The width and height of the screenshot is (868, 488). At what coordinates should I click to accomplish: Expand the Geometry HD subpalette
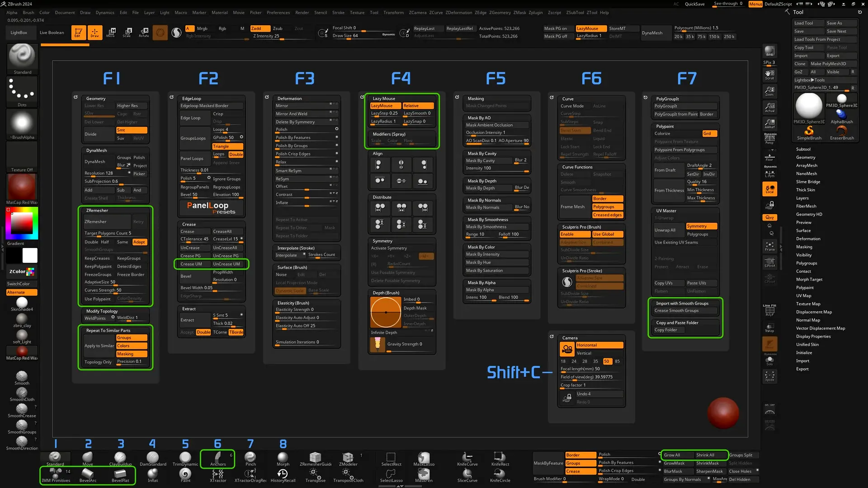pos(809,214)
